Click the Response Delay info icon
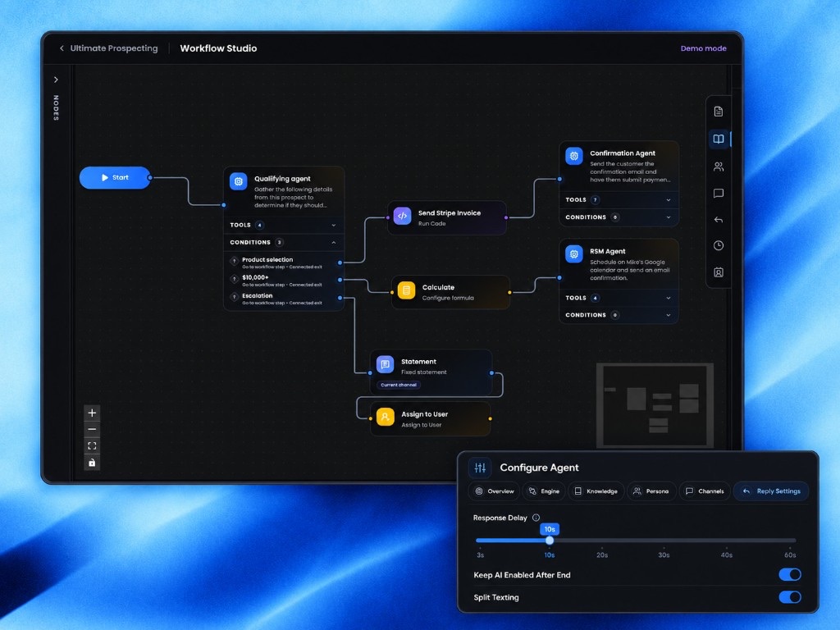 536,518
